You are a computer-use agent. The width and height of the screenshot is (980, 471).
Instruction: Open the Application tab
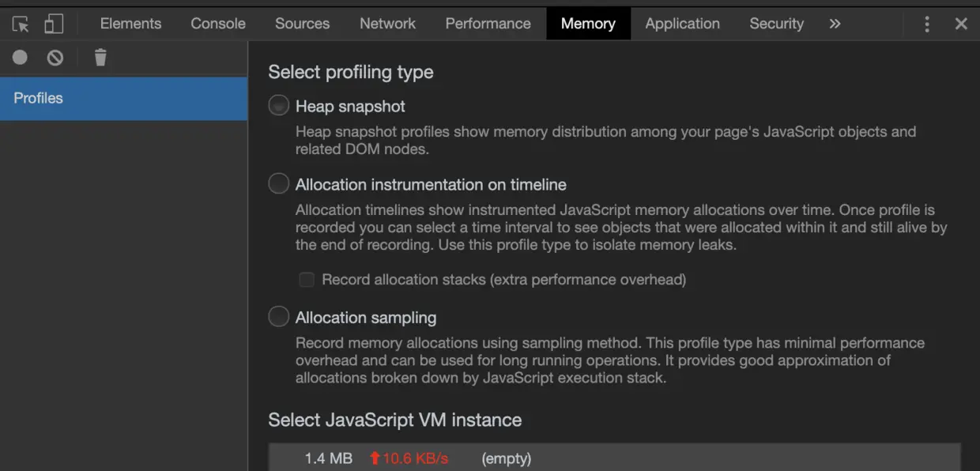tap(682, 24)
